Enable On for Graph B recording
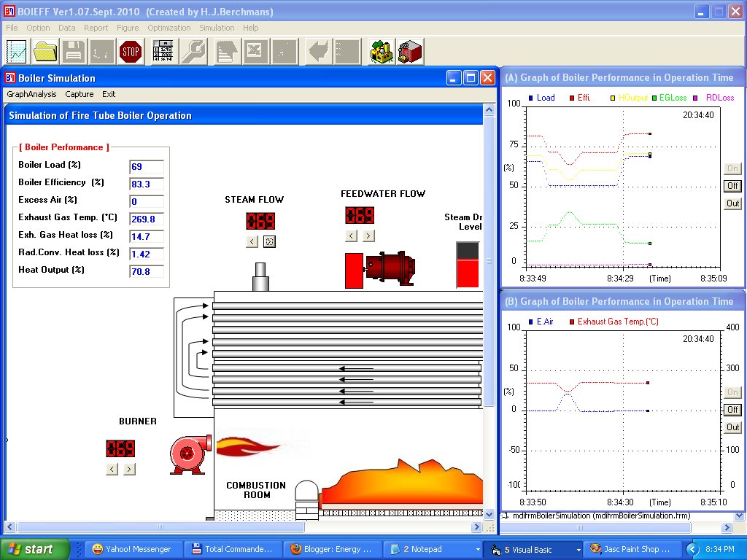 coord(732,392)
